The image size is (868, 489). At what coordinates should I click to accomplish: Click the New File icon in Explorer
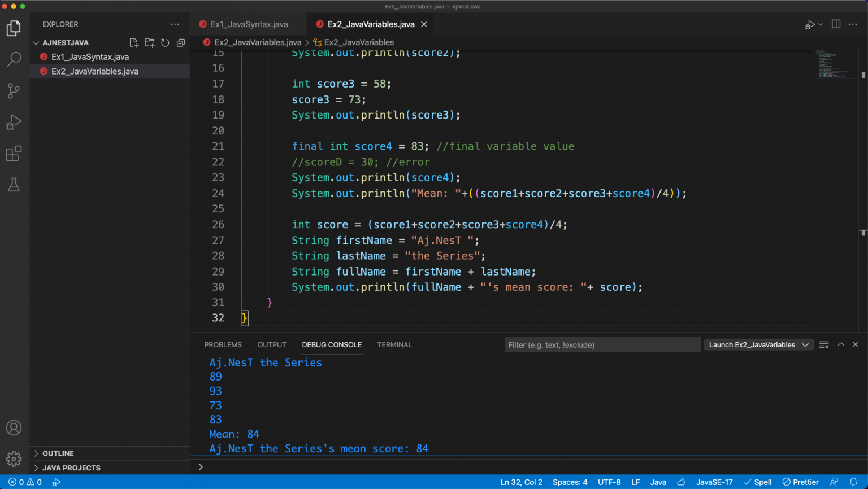tap(134, 43)
